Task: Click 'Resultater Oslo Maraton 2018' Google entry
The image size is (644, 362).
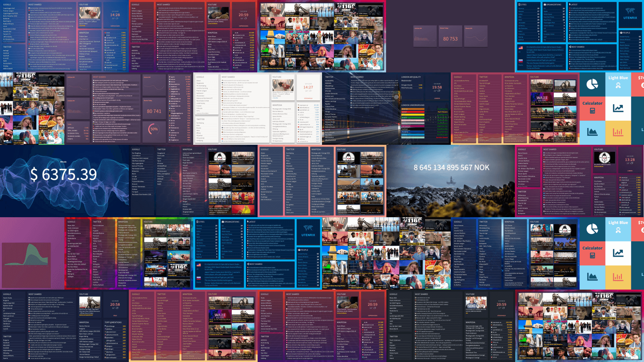Action: pos(142,194)
